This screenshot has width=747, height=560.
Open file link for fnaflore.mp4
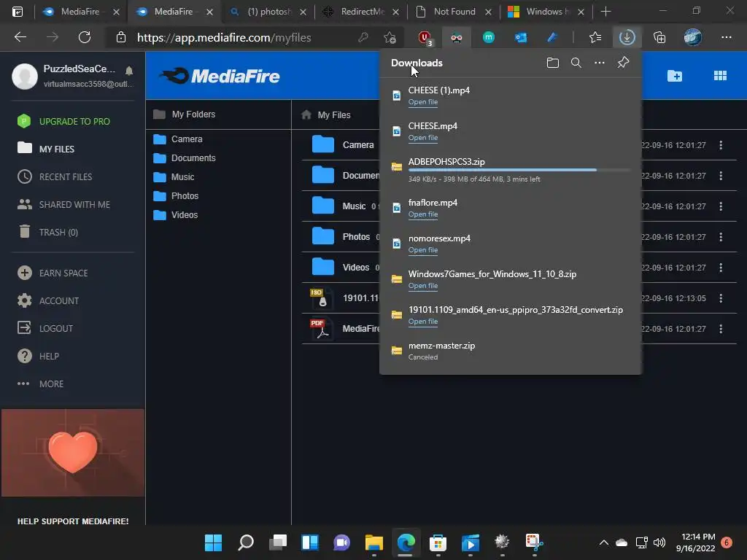pos(422,214)
